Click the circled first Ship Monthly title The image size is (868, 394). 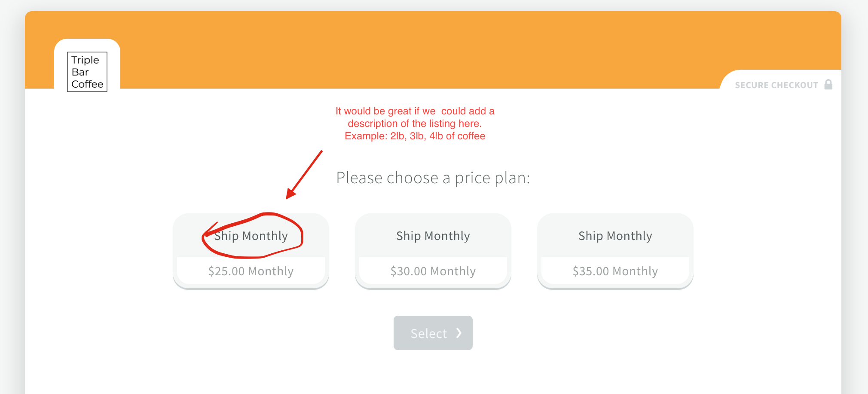(251, 236)
